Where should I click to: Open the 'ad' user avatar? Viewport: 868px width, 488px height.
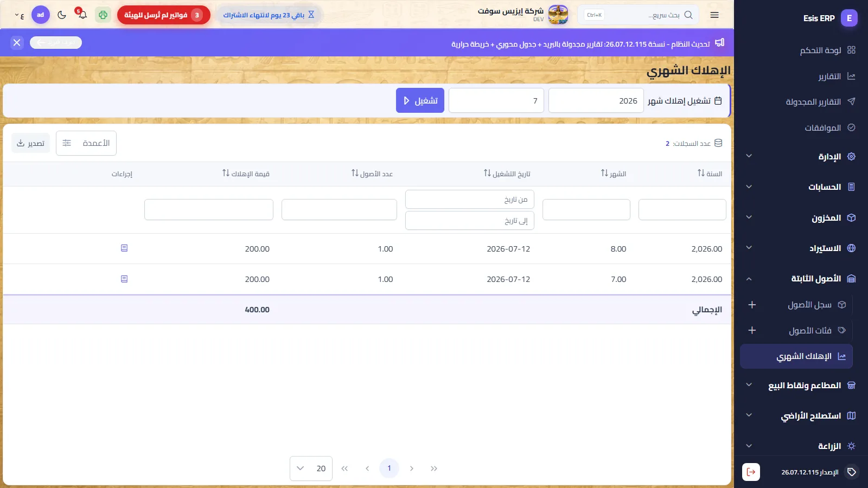(x=41, y=15)
